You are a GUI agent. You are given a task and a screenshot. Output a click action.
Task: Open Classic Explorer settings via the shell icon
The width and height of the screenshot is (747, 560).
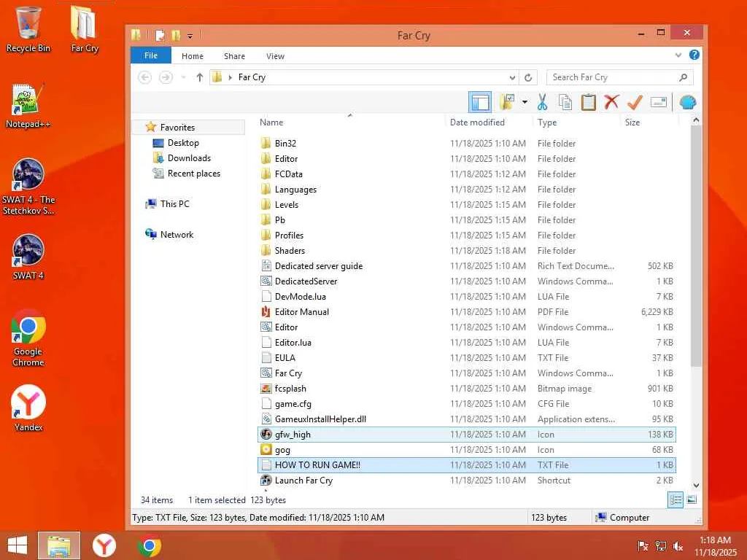pyautogui.click(x=687, y=102)
